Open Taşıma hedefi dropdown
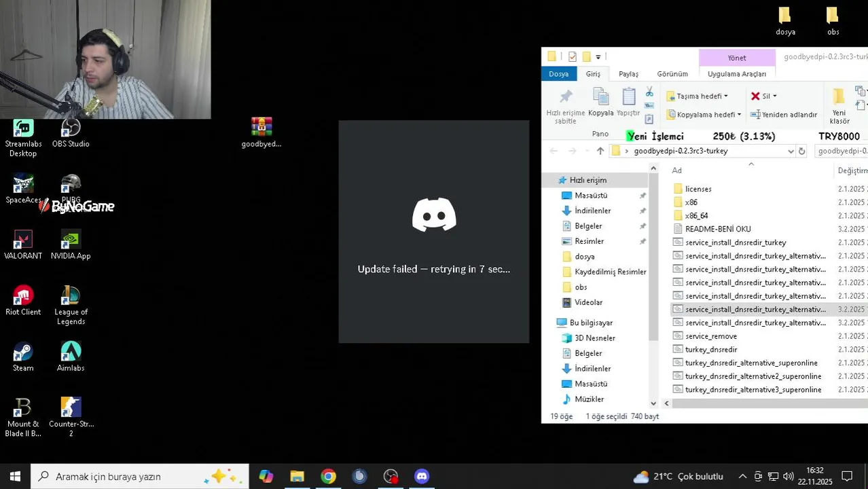This screenshot has width=868, height=489. pos(697,96)
